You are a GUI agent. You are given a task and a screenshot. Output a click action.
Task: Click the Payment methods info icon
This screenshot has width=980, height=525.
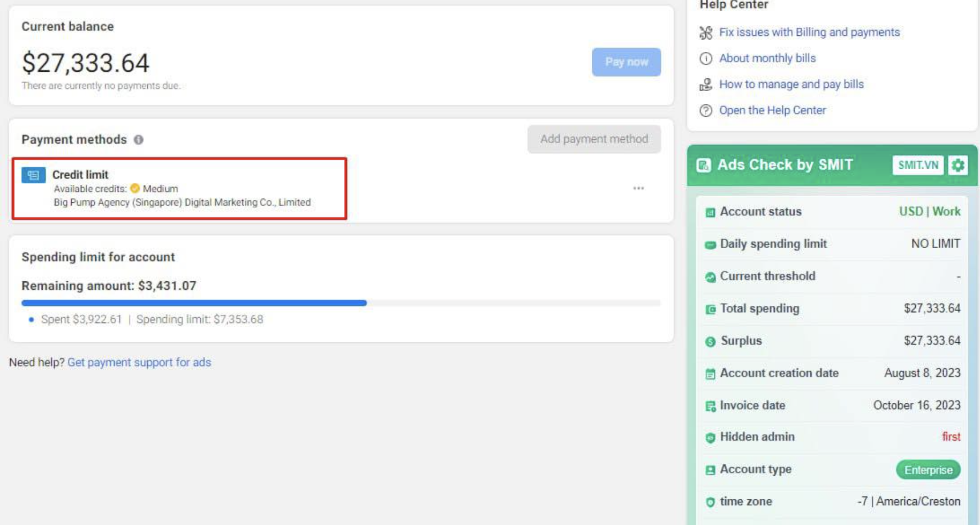(139, 140)
